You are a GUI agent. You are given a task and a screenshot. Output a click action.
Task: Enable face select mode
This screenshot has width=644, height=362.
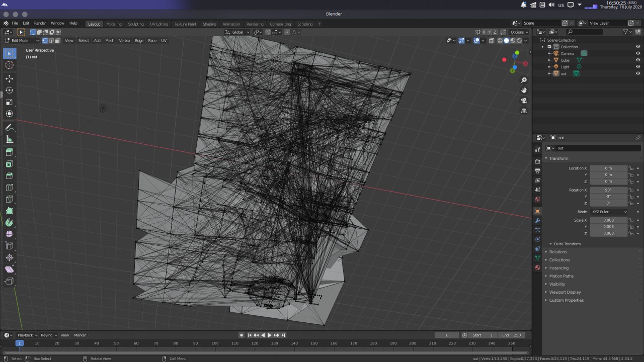click(57, 41)
